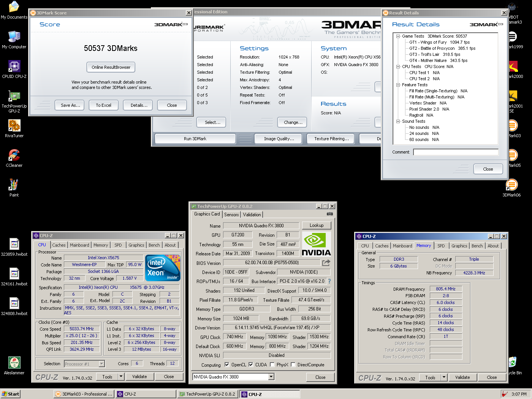Viewport: 532px width, 399px height.
Task: Switch to SPD tab in right CPU-Z
Action: (x=441, y=246)
